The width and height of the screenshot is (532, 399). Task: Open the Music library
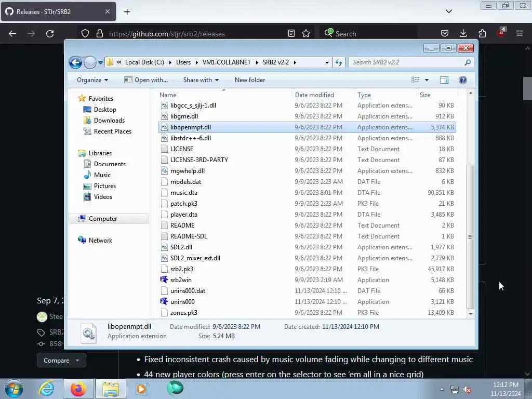[x=102, y=175]
